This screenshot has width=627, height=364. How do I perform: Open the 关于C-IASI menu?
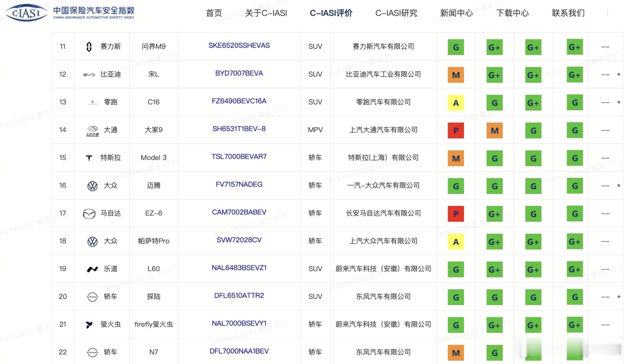(266, 13)
